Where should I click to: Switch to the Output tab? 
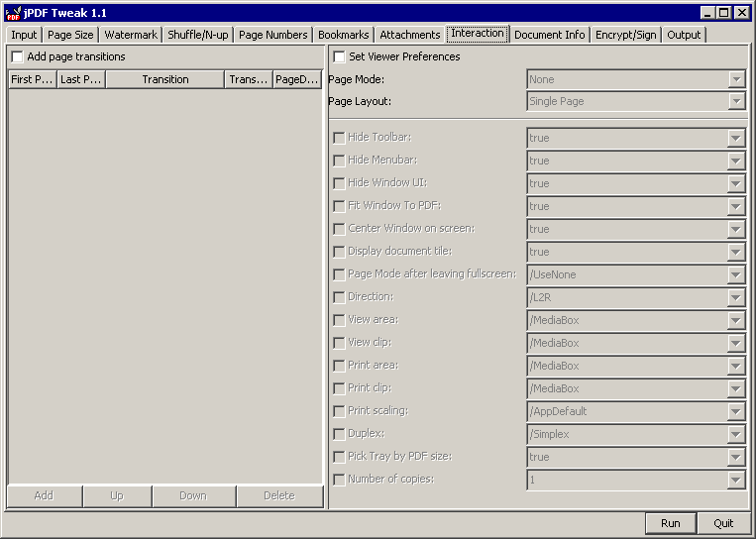[x=684, y=35]
